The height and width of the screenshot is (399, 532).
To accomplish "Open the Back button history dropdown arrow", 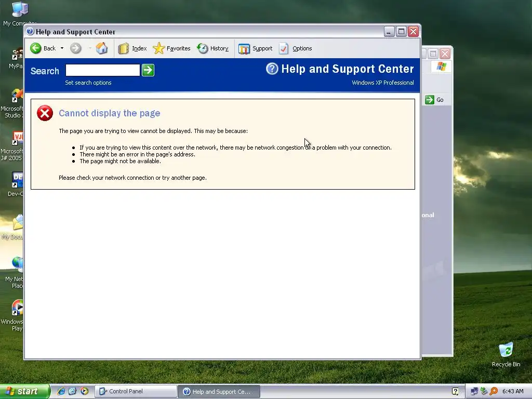I will [x=62, y=48].
